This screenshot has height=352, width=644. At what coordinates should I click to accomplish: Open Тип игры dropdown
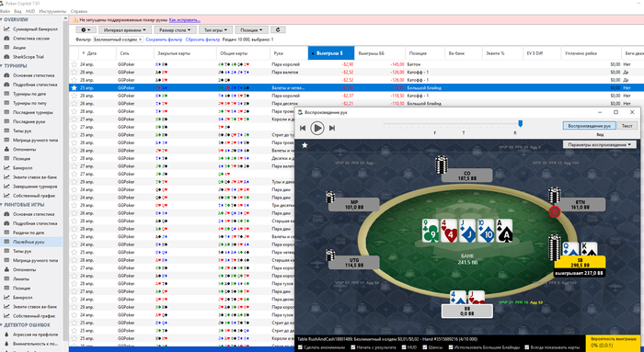tap(215, 30)
